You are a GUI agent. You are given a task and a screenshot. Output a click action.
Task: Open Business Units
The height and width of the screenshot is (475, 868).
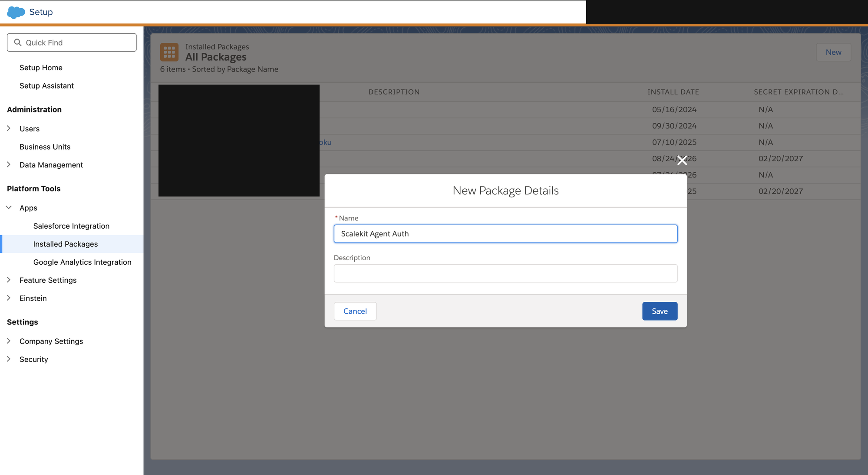(x=45, y=147)
